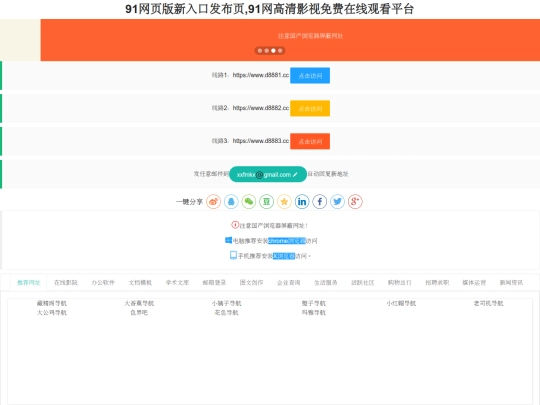The width and height of the screenshot is (540, 405).
Task: Click the text on the orange banner
Action: (x=310, y=36)
